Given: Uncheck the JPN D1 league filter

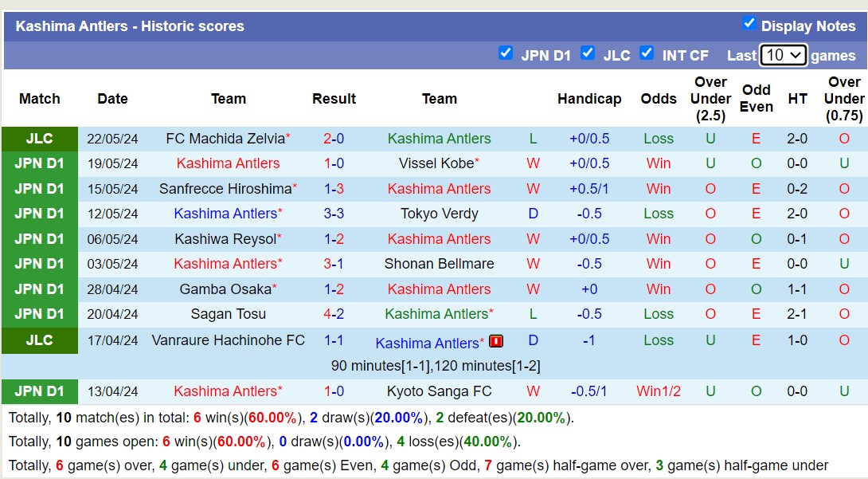Looking at the screenshot, I should 505,53.
